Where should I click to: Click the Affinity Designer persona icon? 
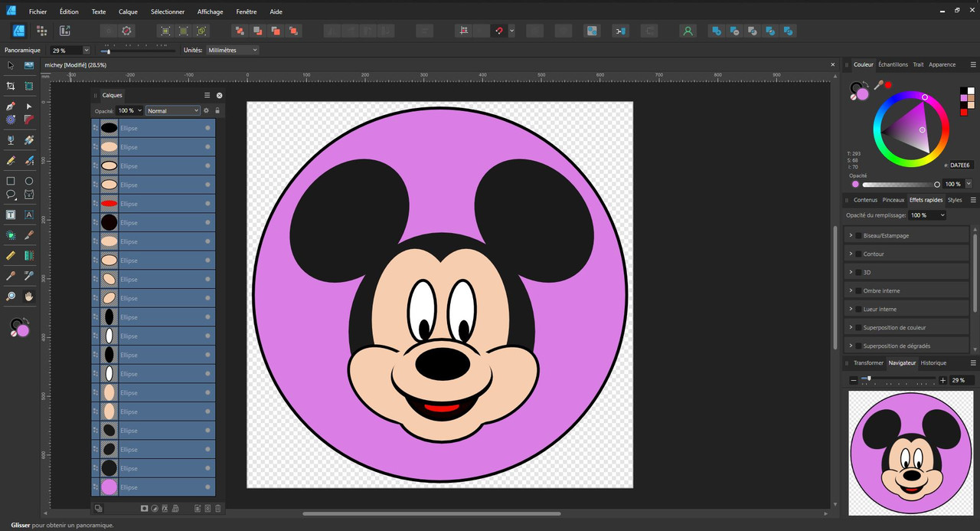(x=19, y=31)
